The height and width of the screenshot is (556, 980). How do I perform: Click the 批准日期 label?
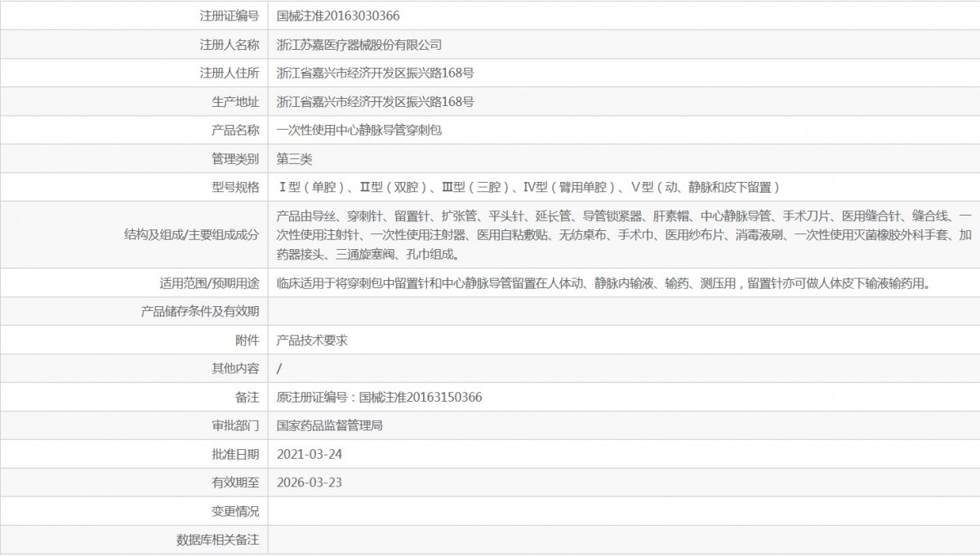(235, 455)
